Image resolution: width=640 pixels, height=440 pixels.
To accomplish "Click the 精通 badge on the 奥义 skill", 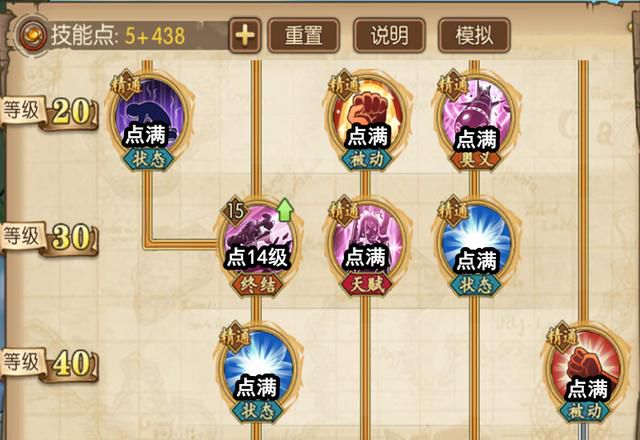I will [x=452, y=85].
